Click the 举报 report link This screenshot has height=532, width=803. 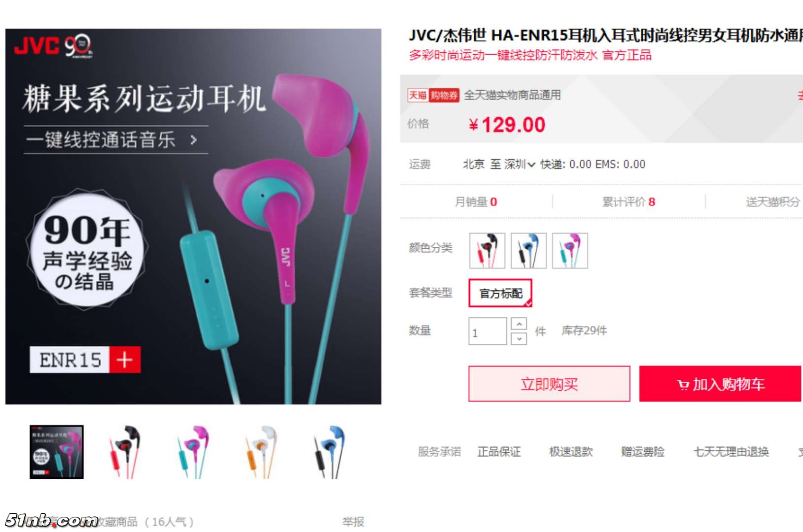click(x=353, y=522)
